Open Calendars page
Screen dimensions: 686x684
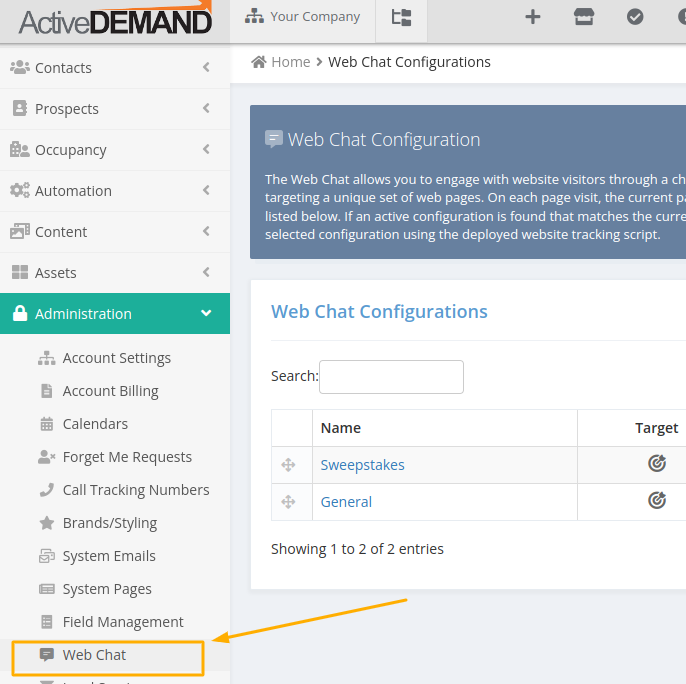point(95,424)
